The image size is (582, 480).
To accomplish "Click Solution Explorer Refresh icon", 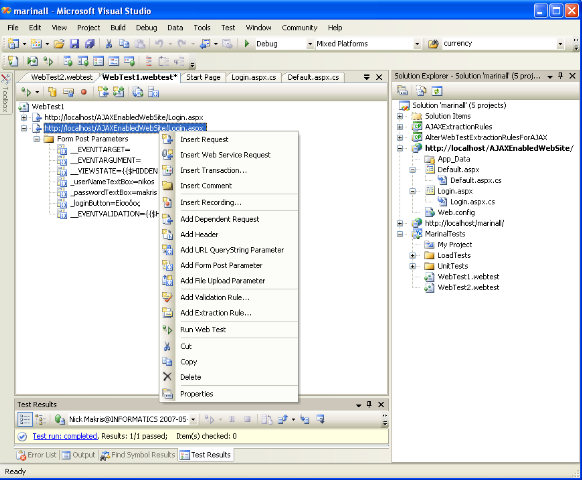I will (437, 91).
